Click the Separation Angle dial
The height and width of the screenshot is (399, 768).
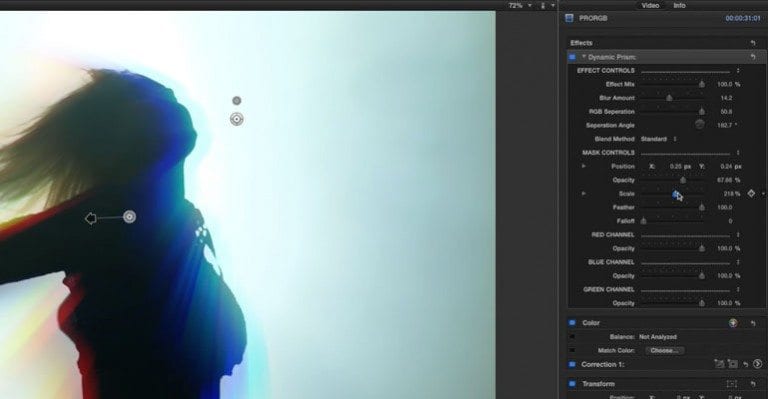click(699, 125)
